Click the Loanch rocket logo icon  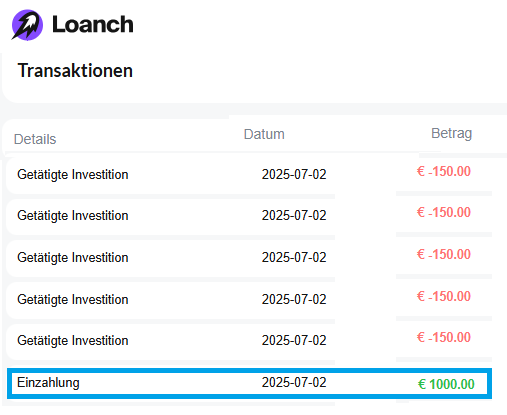point(27,25)
